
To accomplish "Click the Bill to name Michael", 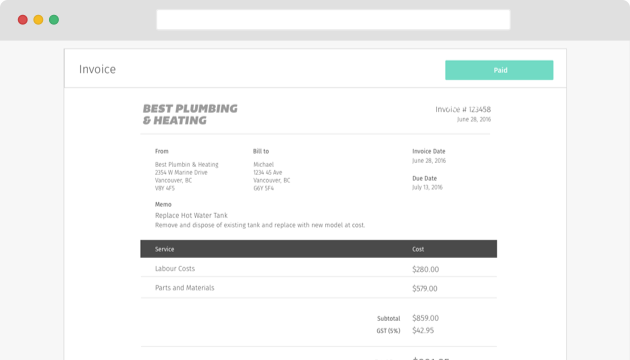I will pyautogui.click(x=264, y=164).
